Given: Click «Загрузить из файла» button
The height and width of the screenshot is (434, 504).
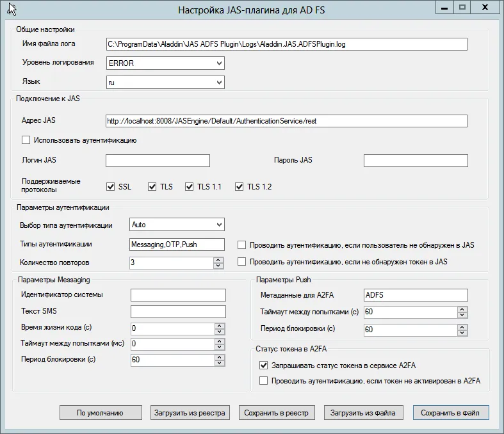Looking at the screenshot, I should [363, 413].
